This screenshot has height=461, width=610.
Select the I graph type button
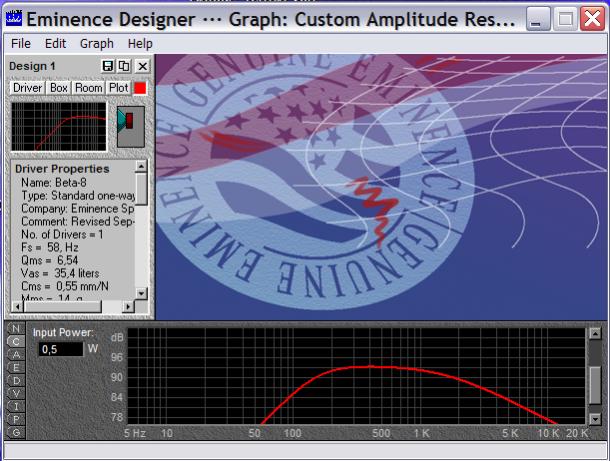tap(16, 407)
